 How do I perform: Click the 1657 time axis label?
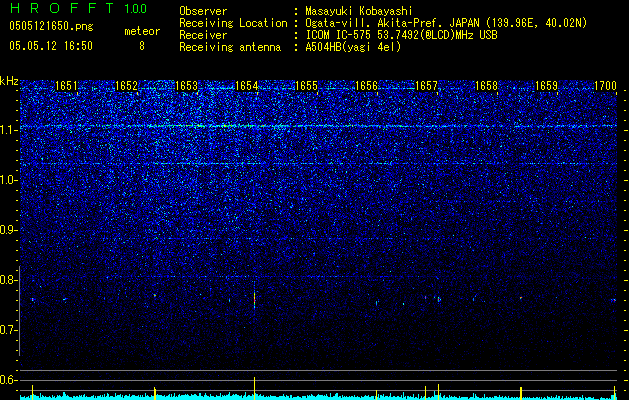426,86
